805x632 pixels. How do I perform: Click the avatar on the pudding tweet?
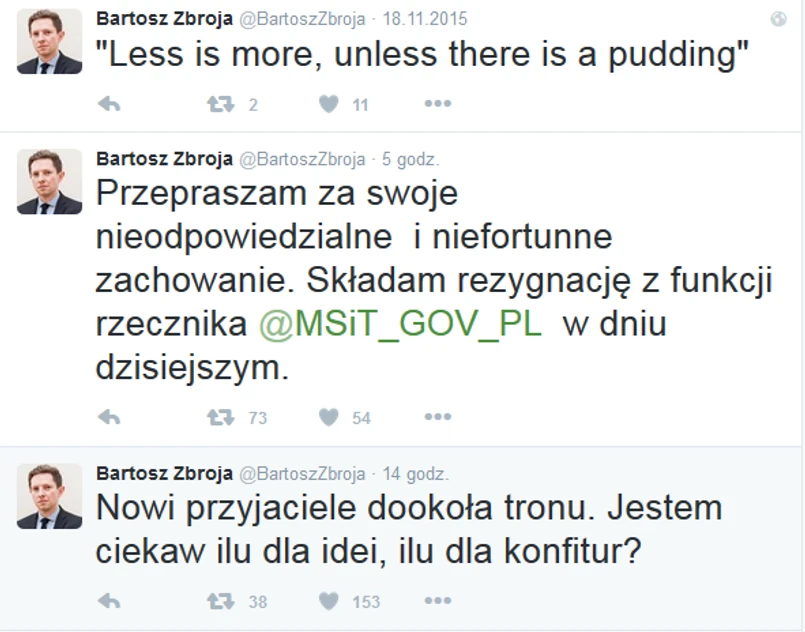coord(49,42)
